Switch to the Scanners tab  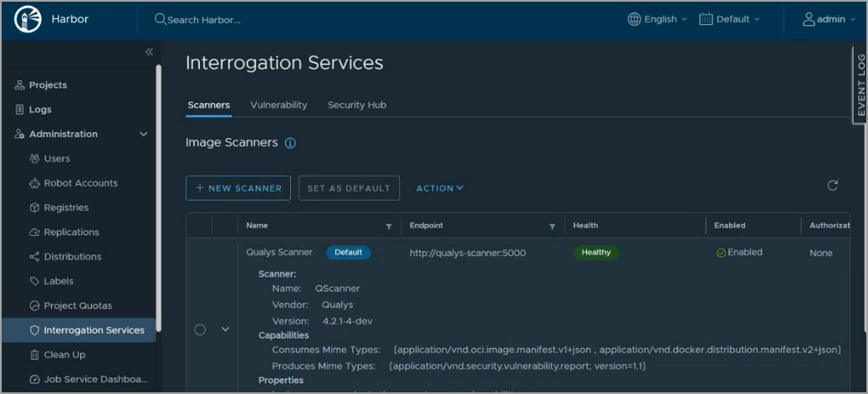tap(209, 105)
